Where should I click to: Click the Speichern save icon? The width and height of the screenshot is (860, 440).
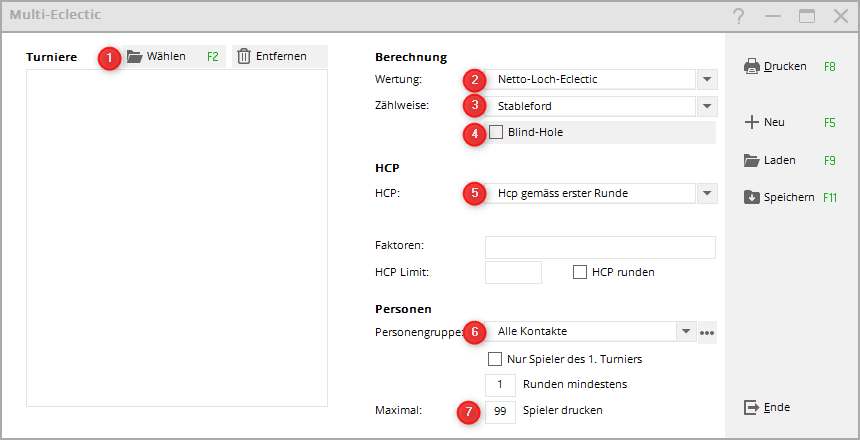click(x=752, y=197)
